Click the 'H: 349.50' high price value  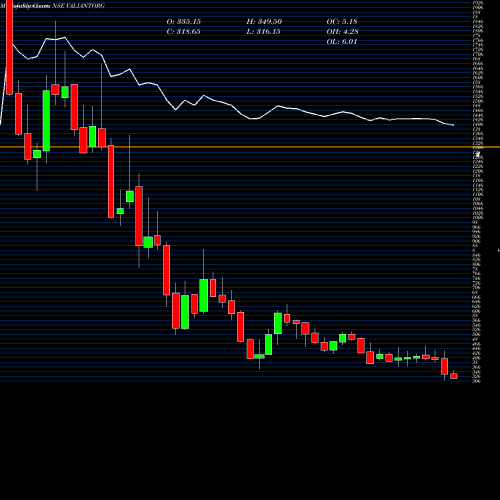click(x=264, y=22)
